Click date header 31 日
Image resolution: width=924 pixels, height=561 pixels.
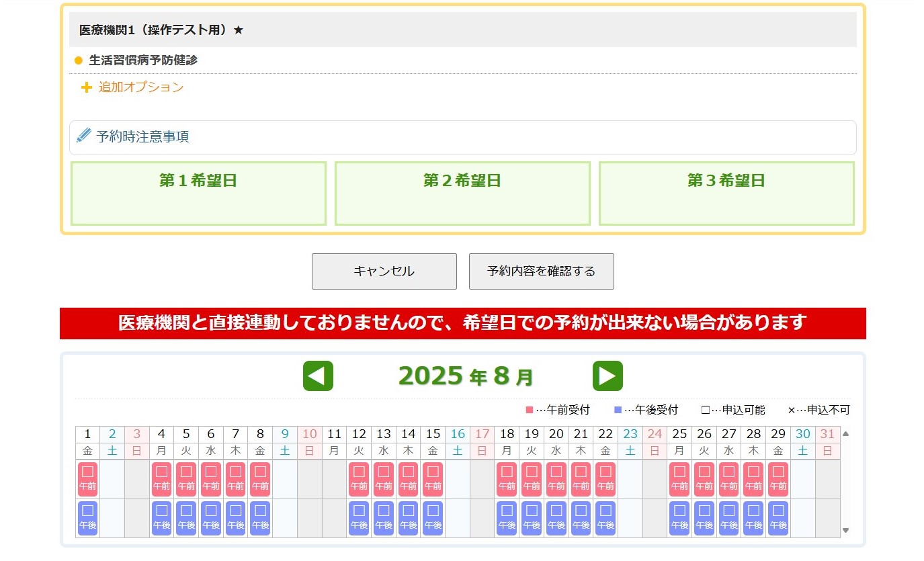(x=827, y=442)
